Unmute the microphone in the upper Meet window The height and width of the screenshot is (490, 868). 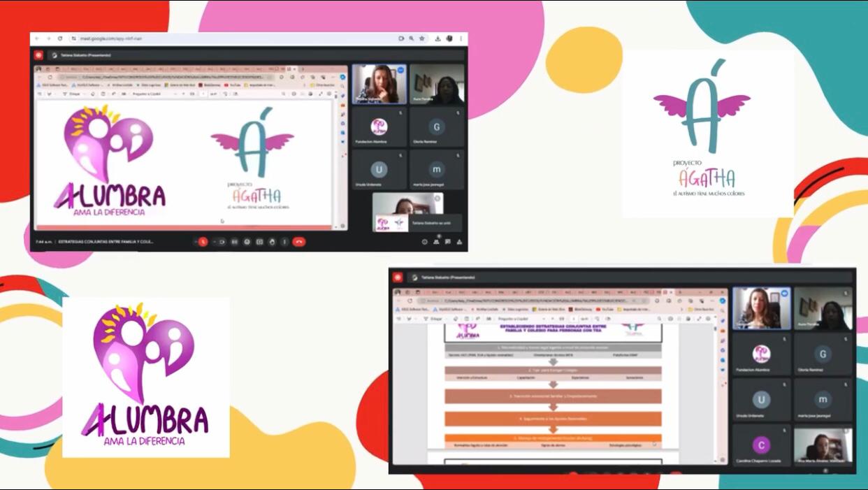click(203, 242)
